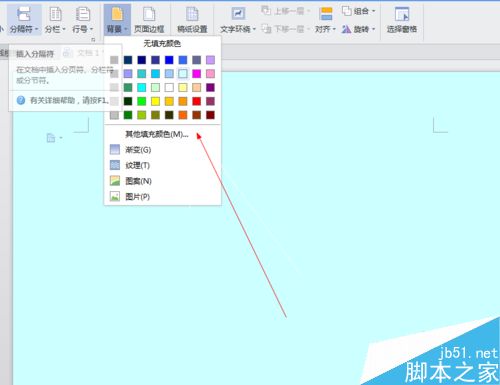
Task: Click the page setup dialog launcher
Action: pos(93,40)
